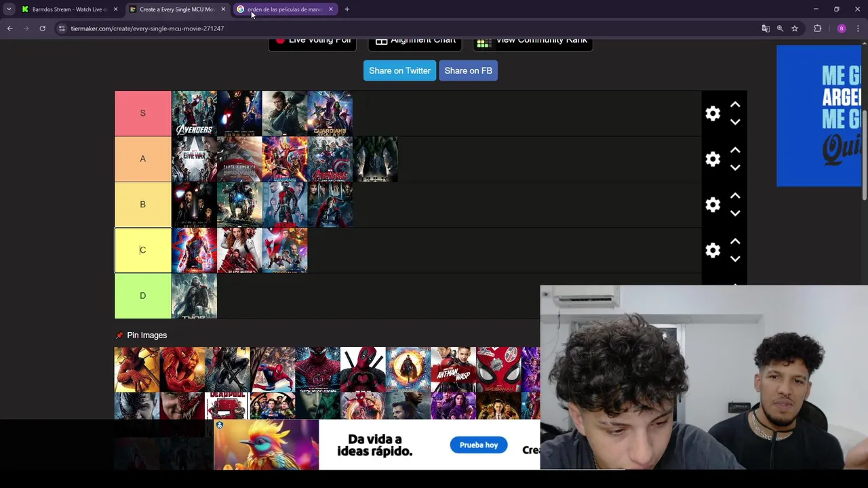
Task: Click the D tier label
Action: [x=142, y=296]
